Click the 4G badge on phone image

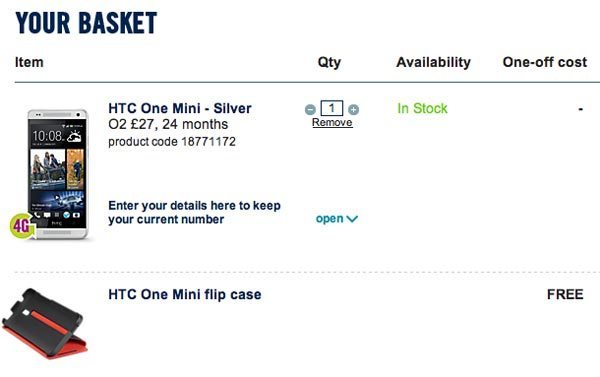(x=22, y=226)
